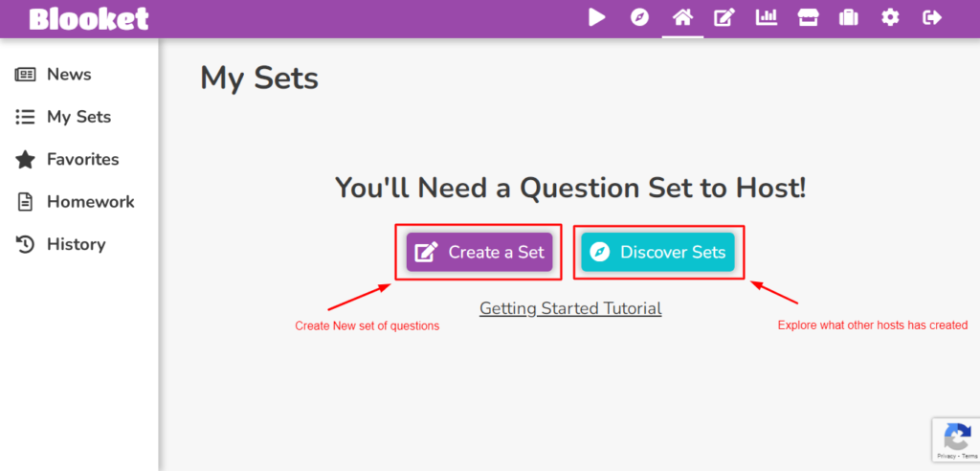Viewport: 980px width, 471px height.
Task: Open Stats bar chart icon in header
Action: pyautogui.click(x=767, y=17)
